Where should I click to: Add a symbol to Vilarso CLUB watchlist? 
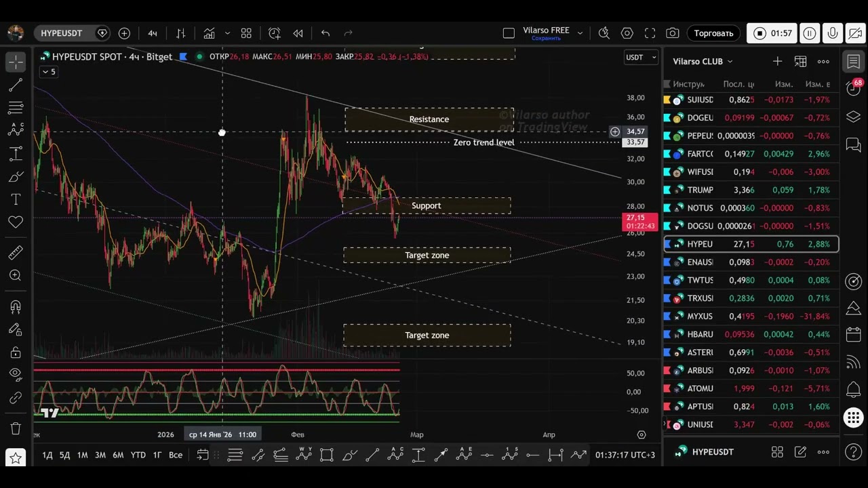pyautogui.click(x=777, y=62)
